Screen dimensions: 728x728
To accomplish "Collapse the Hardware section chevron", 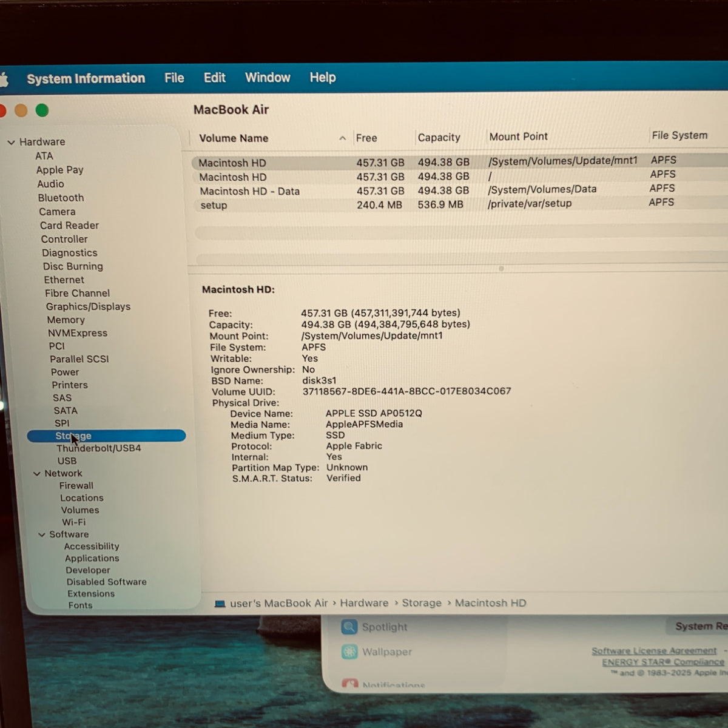I will click(x=11, y=142).
